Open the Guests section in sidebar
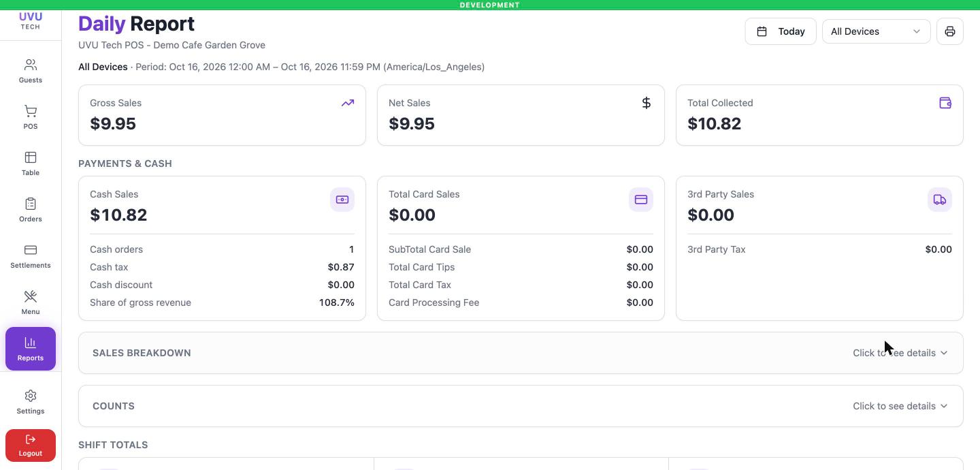The image size is (980, 470). (31, 71)
